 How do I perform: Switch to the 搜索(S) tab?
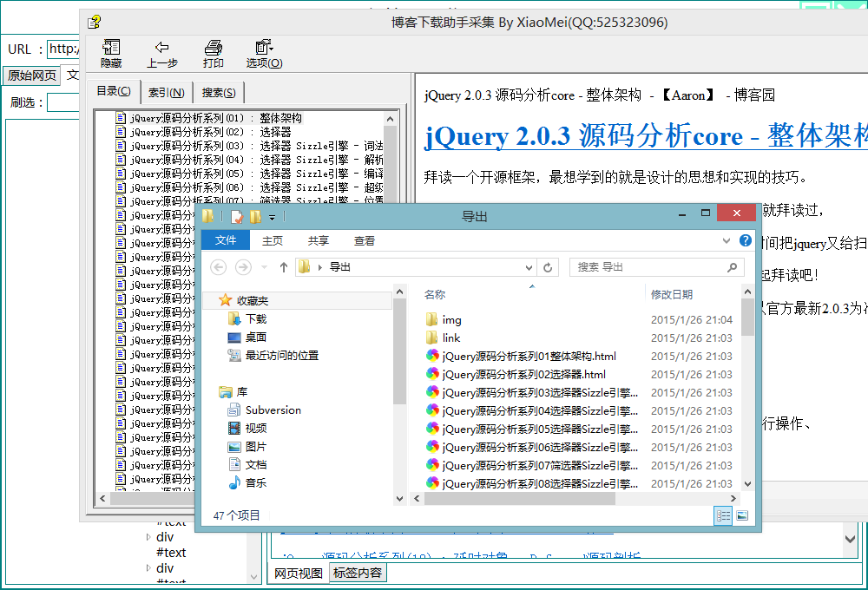coord(219,93)
